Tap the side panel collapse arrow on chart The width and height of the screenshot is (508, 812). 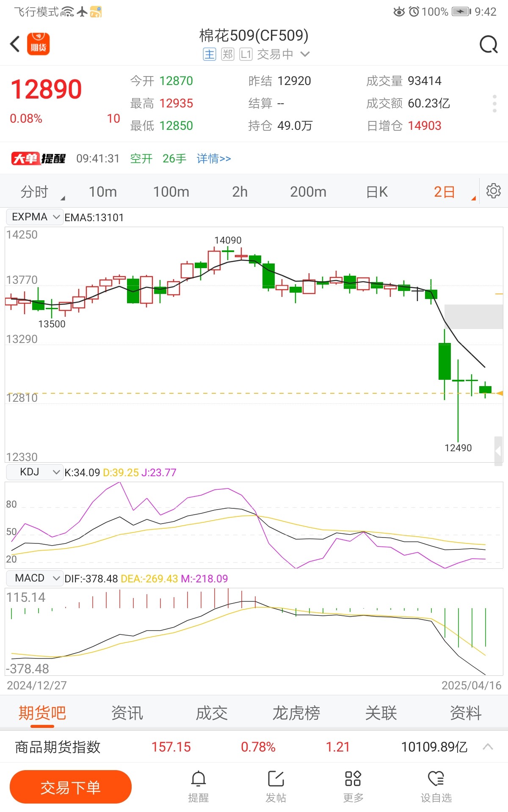tap(498, 451)
